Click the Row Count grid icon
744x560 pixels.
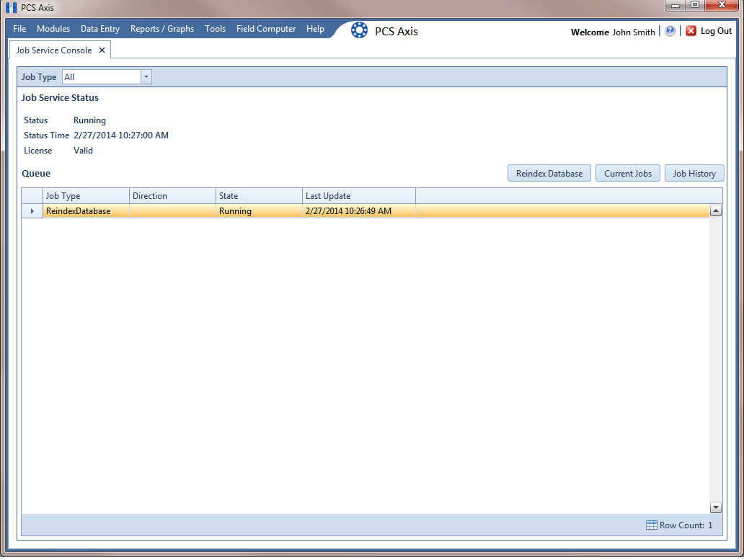[652, 525]
